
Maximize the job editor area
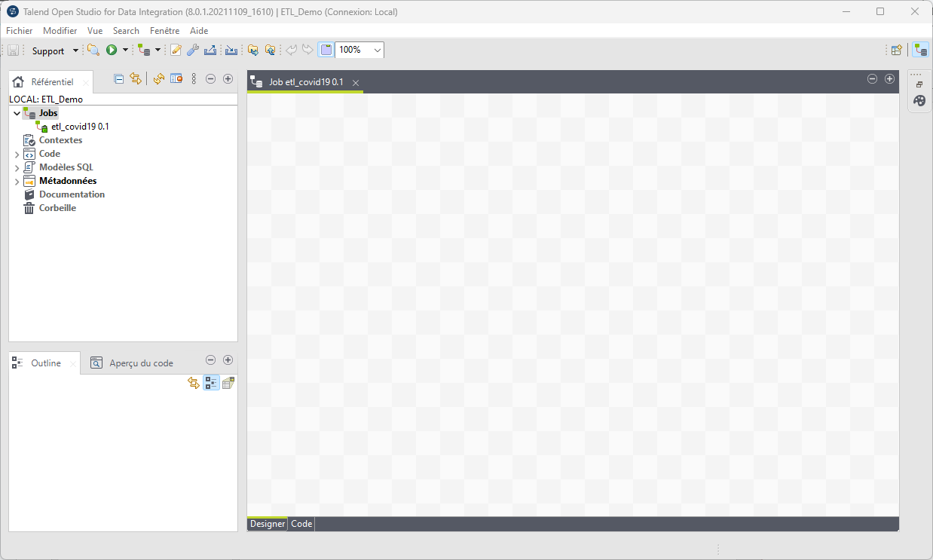[x=889, y=78]
